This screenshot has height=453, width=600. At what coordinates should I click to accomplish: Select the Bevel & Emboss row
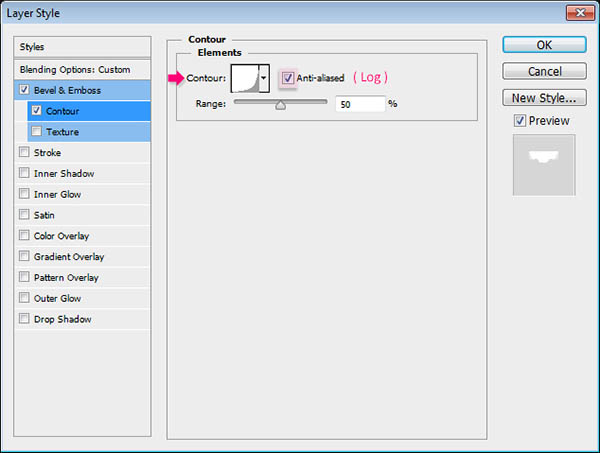82,90
